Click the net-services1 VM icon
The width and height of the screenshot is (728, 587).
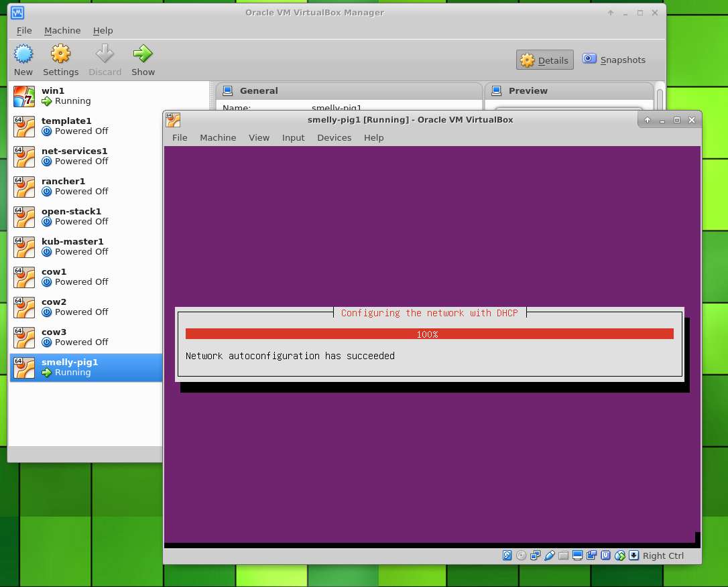tap(23, 156)
